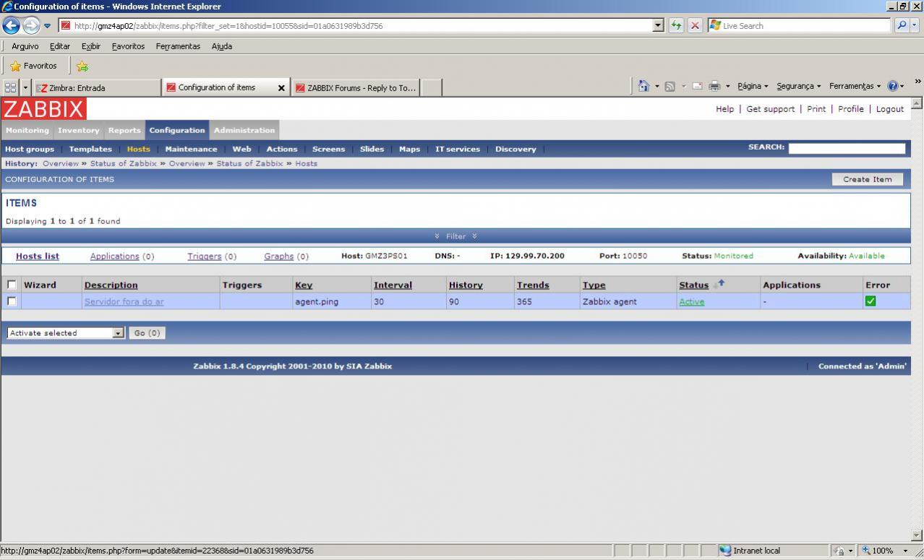The image size is (924, 560).
Task: Switch to ZABBIX Forums - Reply tab
Action: [x=356, y=88]
